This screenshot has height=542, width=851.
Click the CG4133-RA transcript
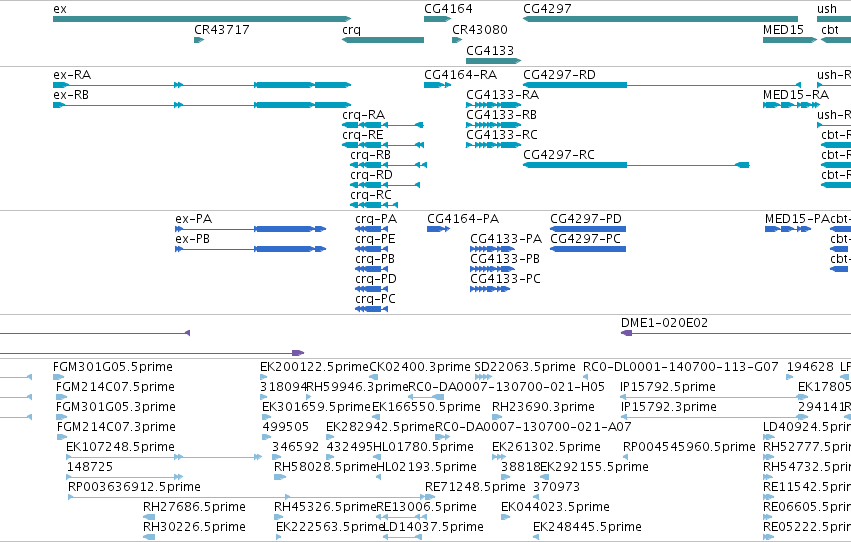pyautogui.click(x=493, y=105)
